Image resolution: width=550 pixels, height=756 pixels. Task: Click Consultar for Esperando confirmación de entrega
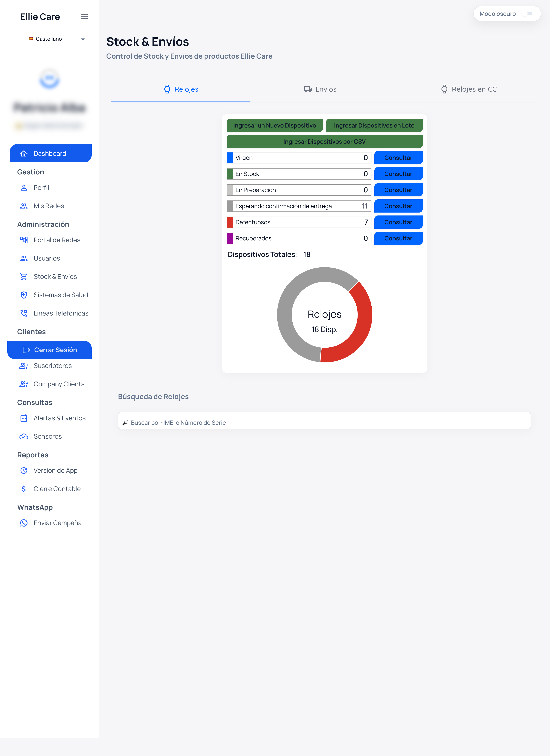pos(398,206)
